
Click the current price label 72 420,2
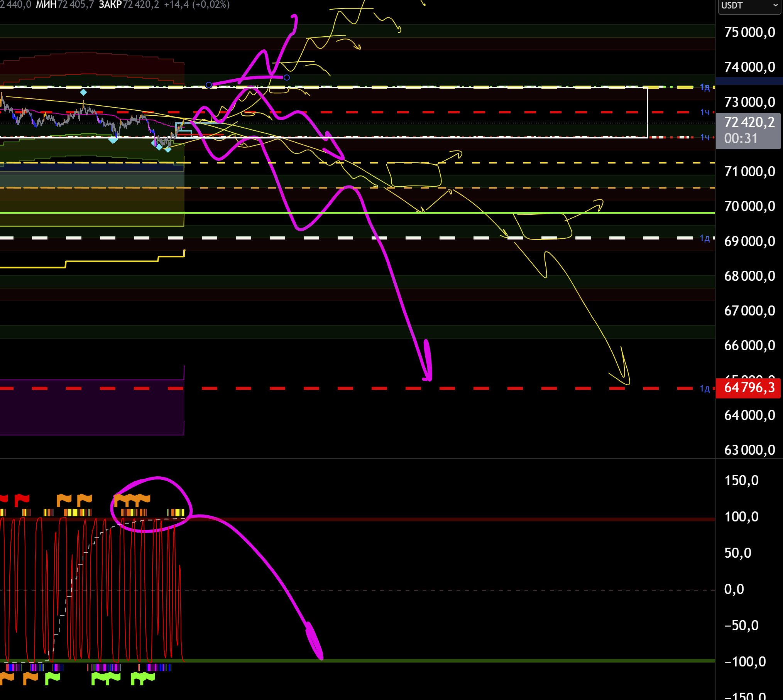coord(749,122)
